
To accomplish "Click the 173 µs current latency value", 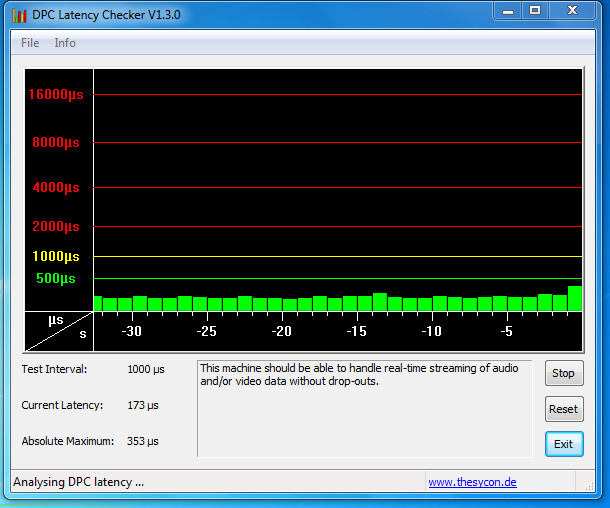I will pos(143,405).
